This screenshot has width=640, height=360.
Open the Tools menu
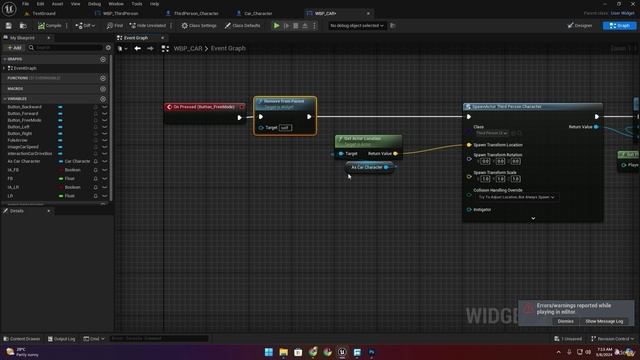pos(137,4)
